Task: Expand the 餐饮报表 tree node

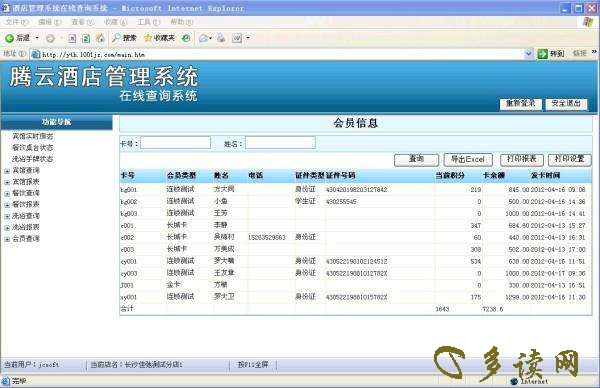Action: point(7,205)
